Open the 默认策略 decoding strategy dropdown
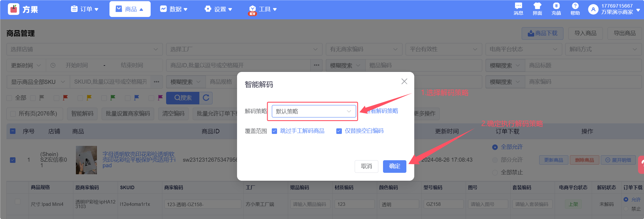The height and width of the screenshot is (219, 644). click(x=314, y=111)
